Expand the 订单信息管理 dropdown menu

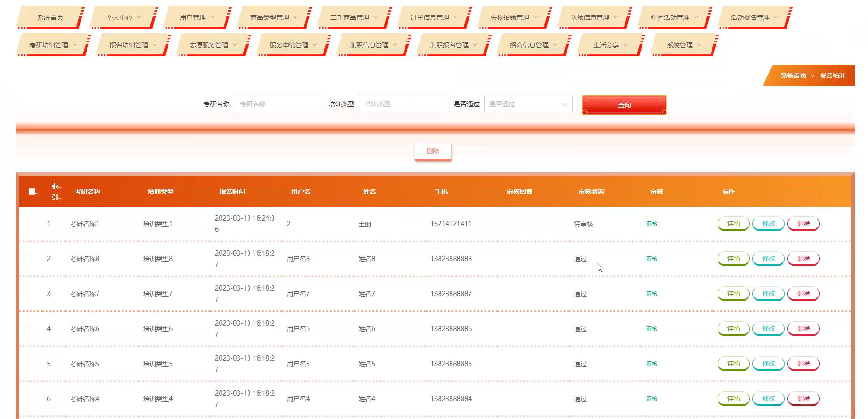pyautogui.click(x=434, y=17)
